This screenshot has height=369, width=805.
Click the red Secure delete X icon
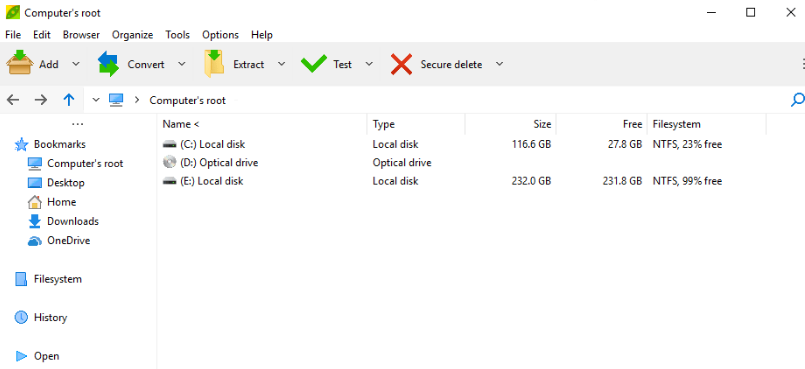(401, 64)
